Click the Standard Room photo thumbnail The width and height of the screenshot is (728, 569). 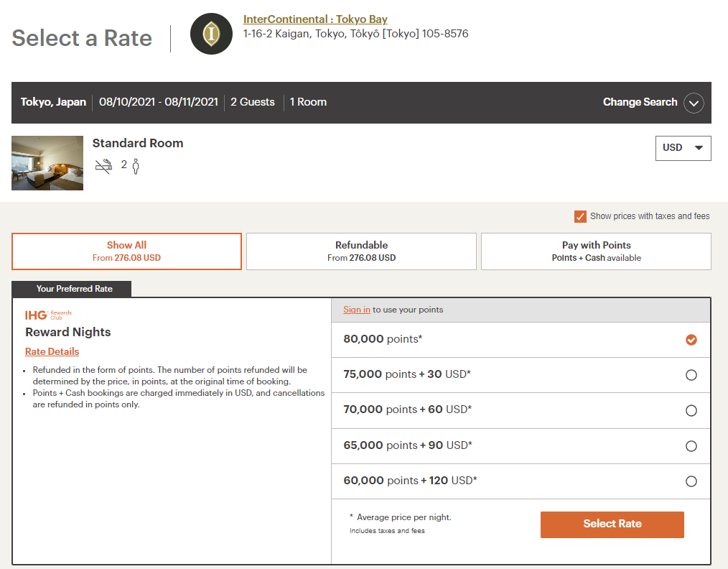click(47, 163)
